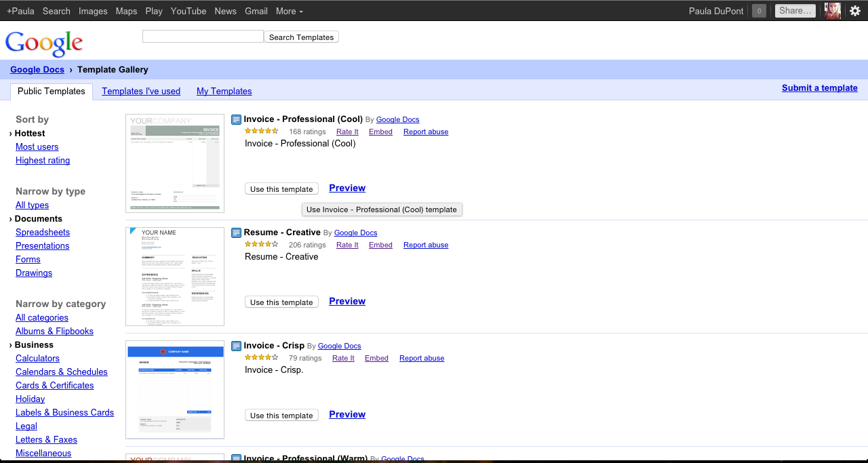Screen dimensions: 868x463
Task: Open Play from the top bar
Action: coord(154,11)
